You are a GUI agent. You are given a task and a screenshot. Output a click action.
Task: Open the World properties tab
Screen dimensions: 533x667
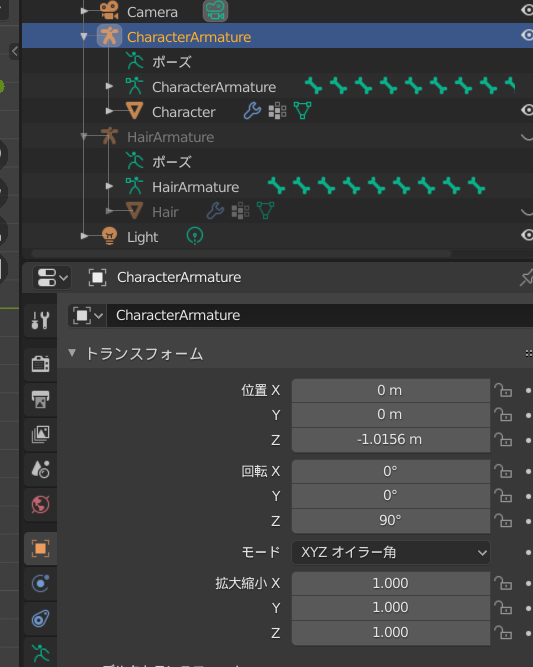tap(40, 505)
